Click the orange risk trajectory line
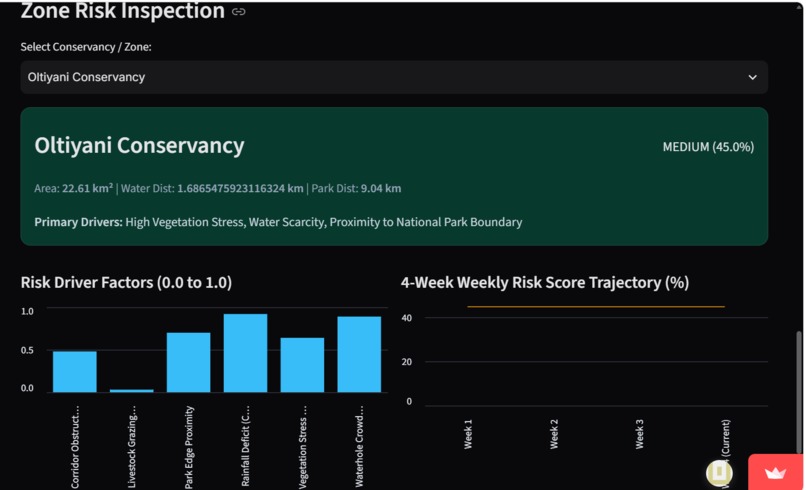Image resolution: width=806 pixels, height=490 pixels. coord(596,307)
